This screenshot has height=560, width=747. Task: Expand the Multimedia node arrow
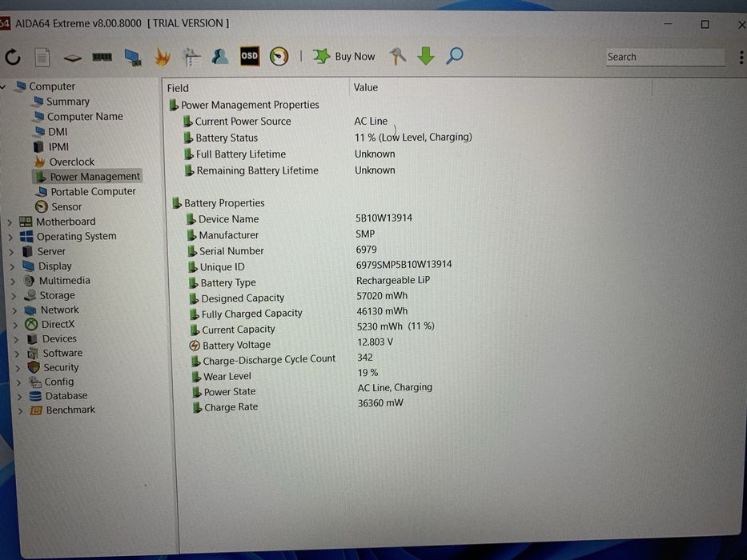coord(13,281)
